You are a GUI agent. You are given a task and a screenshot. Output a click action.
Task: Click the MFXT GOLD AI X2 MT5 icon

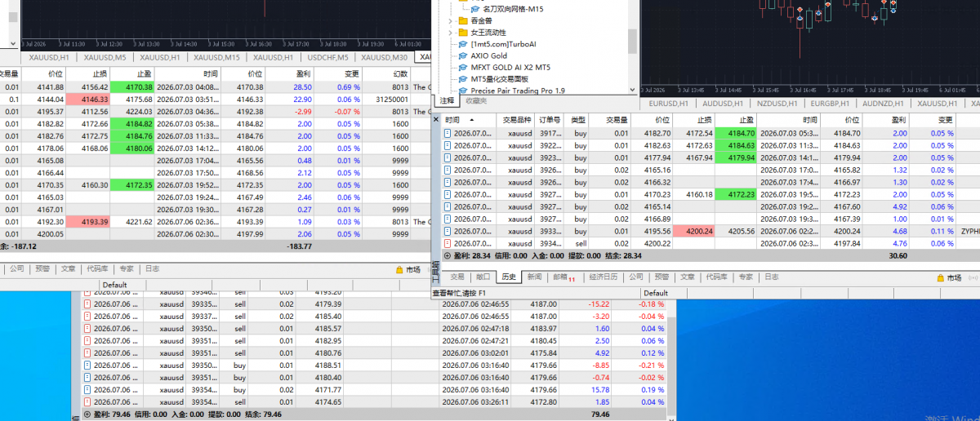463,67
